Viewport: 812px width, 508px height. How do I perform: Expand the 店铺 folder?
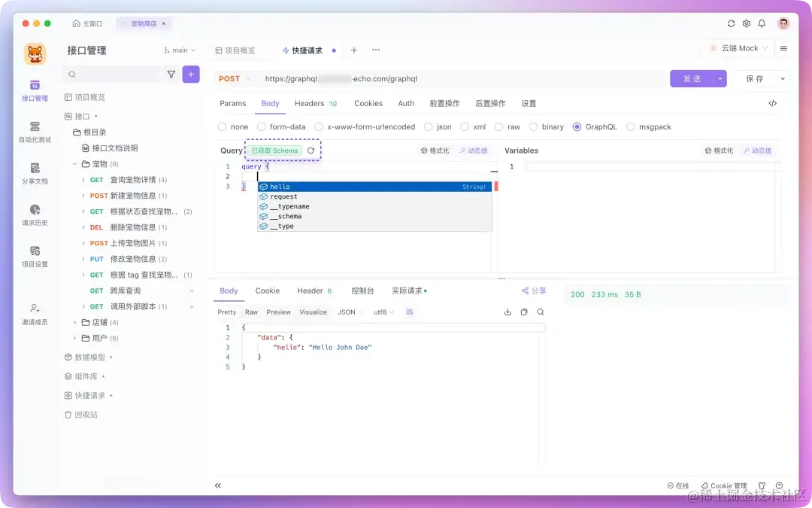[100, 322]
